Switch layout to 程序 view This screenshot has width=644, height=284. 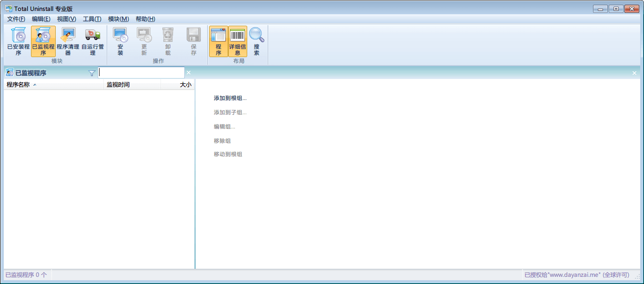tap(219, 42)
